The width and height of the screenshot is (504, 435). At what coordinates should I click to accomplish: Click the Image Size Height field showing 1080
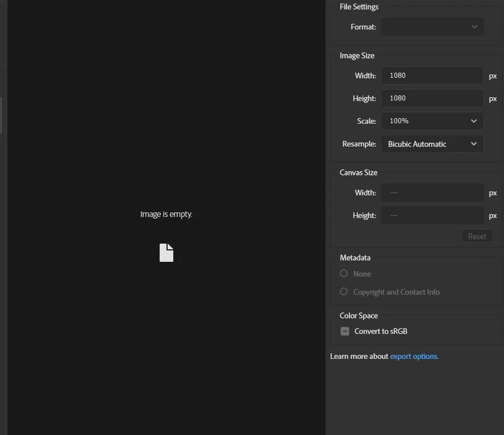pyautogui.click(x=432, y=98)
